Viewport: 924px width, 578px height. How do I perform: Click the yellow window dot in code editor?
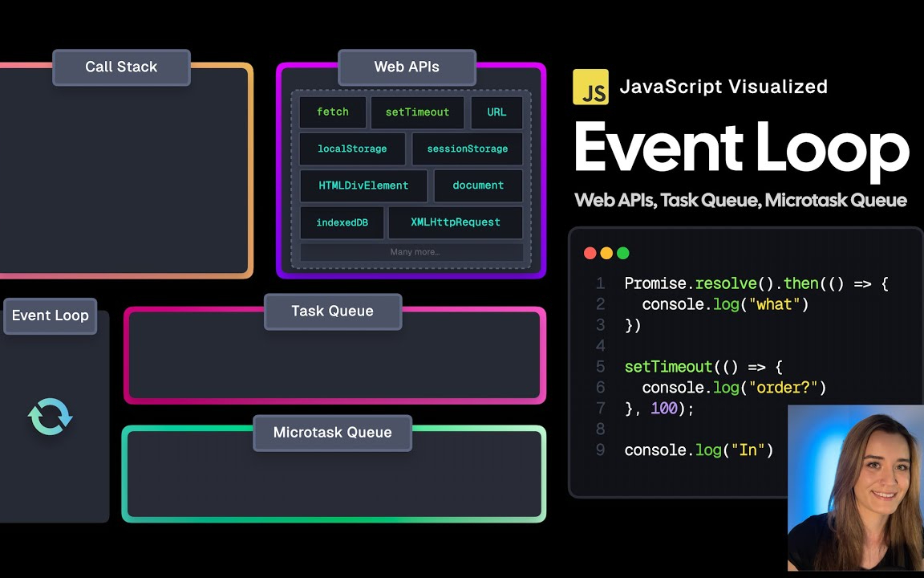click(x=606, y=253)
